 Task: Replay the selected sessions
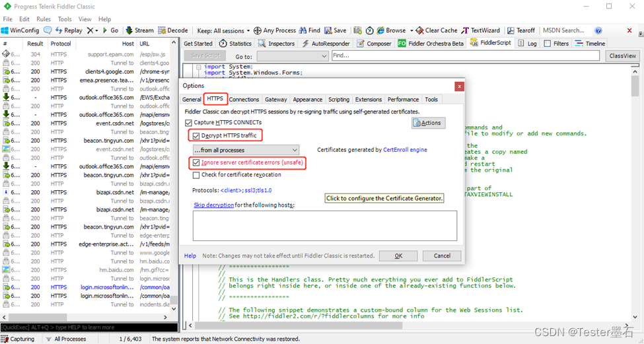[69, 30]
